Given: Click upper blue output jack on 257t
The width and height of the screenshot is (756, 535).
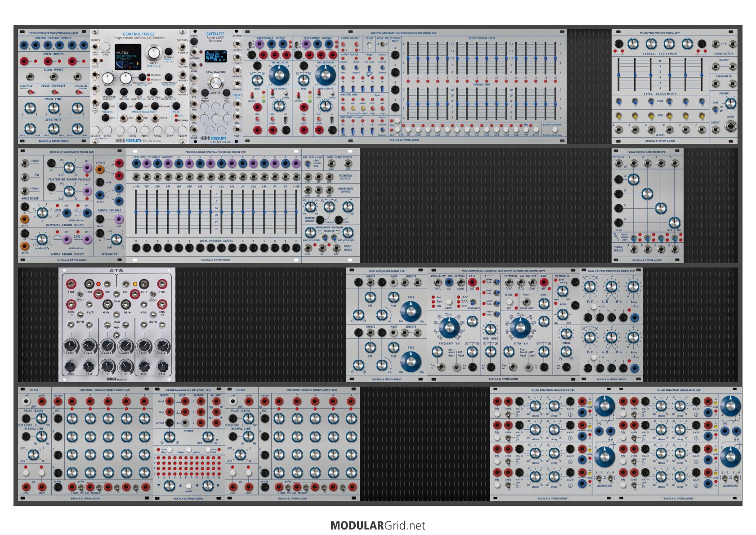Looking at the screenshot, I should pos(635,318).
